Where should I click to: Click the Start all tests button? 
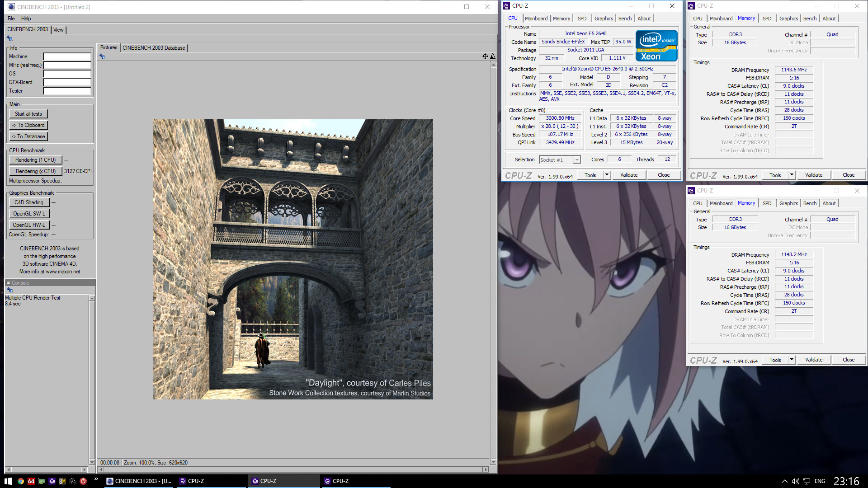point(28,114)
